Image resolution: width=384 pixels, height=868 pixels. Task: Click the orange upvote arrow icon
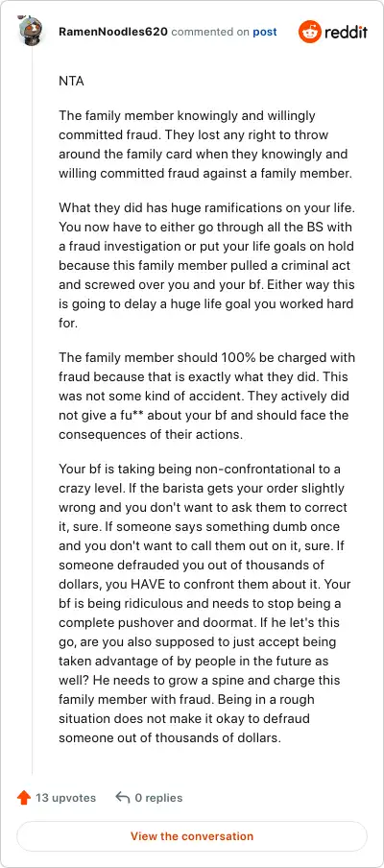tap(24, 798)
